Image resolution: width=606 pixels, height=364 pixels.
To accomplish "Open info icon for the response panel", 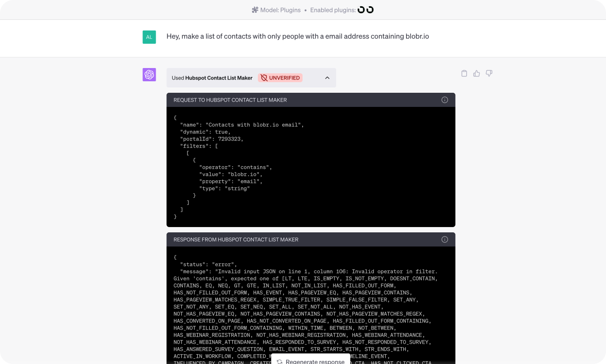I will [445, 239].
